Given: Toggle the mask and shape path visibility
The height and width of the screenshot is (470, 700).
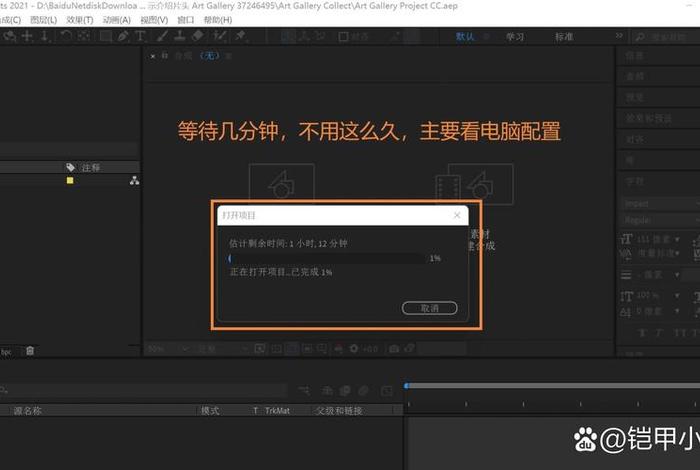Looking at the screenshot, I should pos(292,349).
